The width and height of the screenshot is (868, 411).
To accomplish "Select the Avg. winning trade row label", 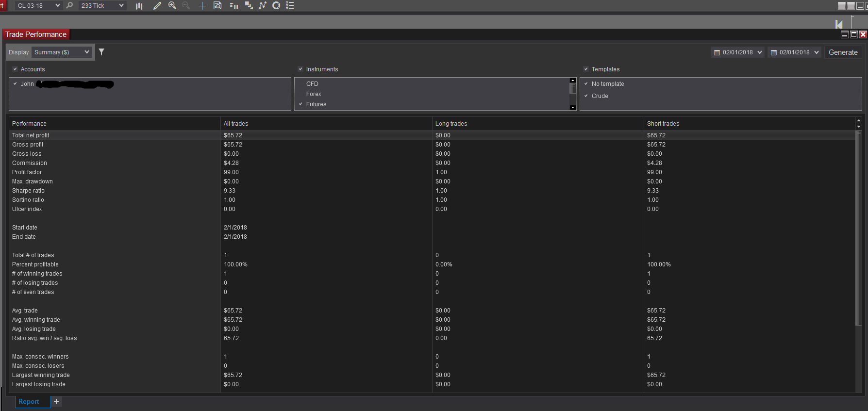I will click(x=36, y=320).
